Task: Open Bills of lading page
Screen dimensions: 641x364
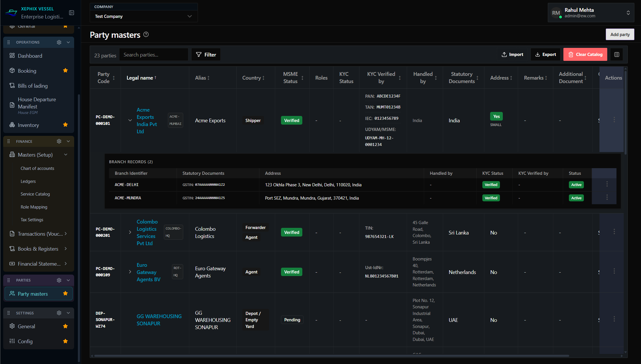Action: pos(39,86)
